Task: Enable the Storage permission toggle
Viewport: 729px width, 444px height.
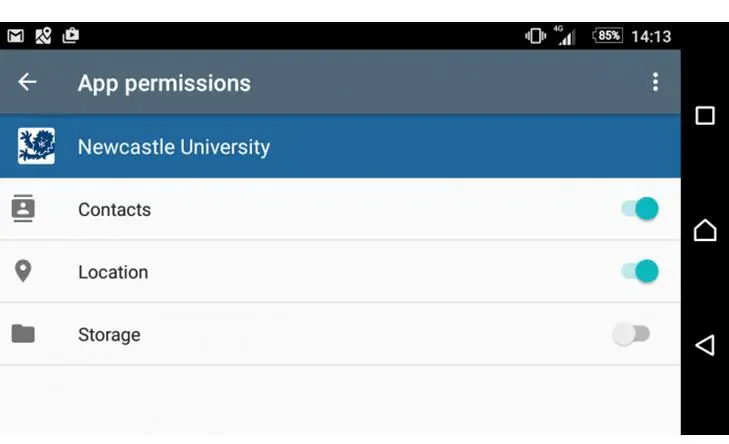Action: (x=631, y=334)
